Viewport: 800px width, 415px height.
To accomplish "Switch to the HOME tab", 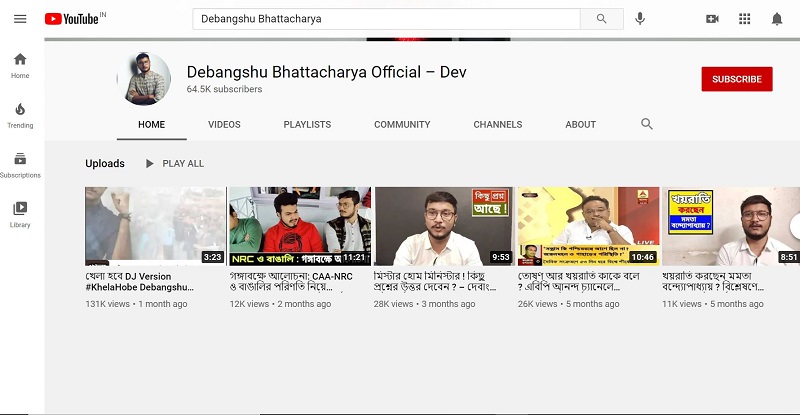I will pos(152,125).
